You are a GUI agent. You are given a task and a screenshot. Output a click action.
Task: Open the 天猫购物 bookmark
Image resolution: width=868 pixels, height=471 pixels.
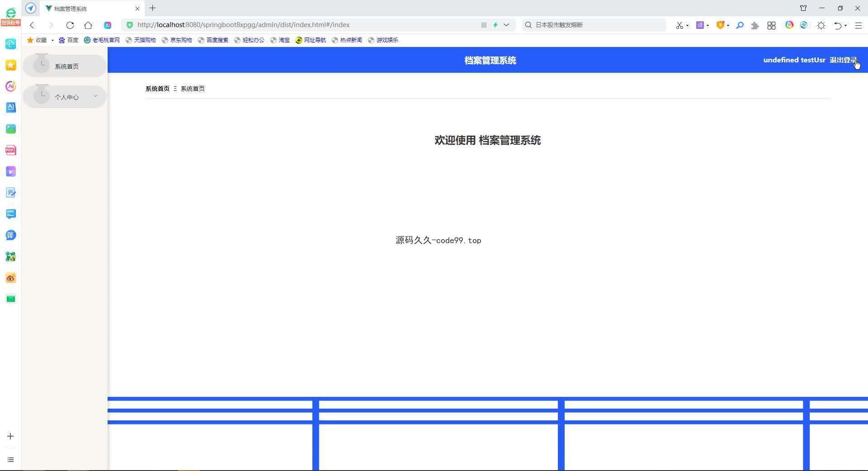pyautogui.click(x=141, y=40)
